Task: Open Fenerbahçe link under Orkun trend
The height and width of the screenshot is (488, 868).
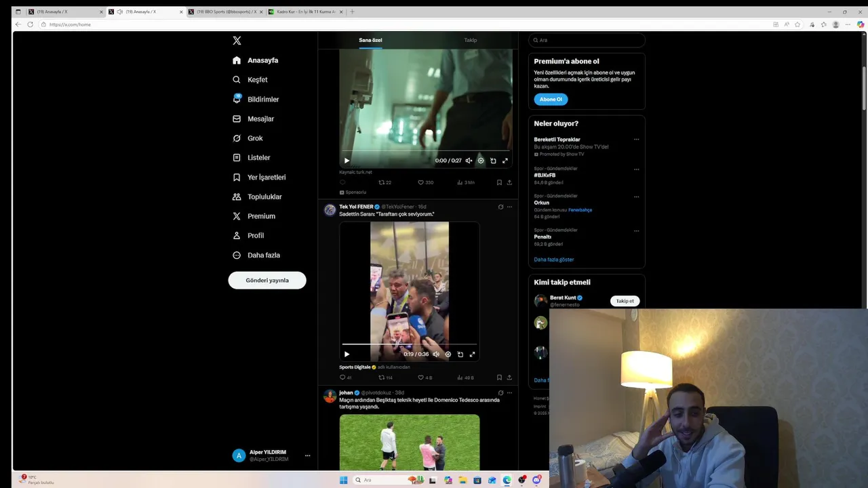Action: (x=580, y=209)
